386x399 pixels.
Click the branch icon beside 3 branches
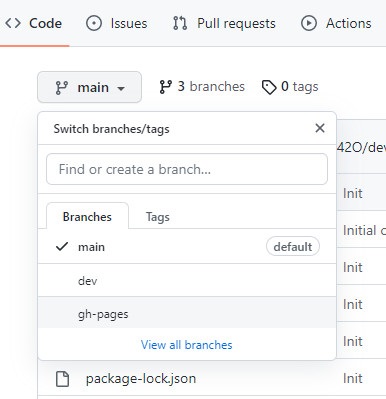tap(166, 87)
